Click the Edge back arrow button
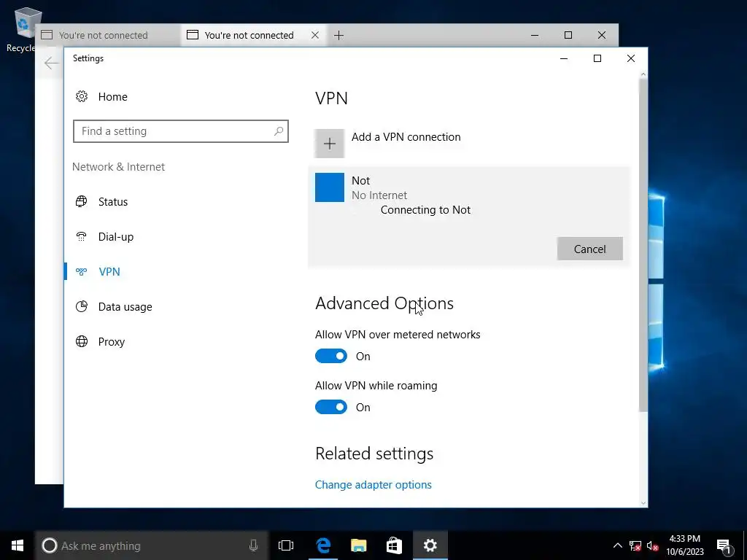This screenshot has width=747, height=560. [50, 63]
